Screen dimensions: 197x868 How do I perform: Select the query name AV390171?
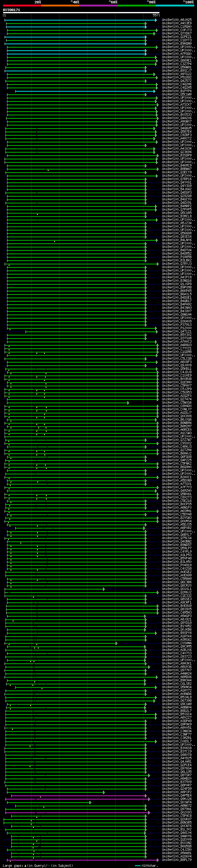coord(11,10)
